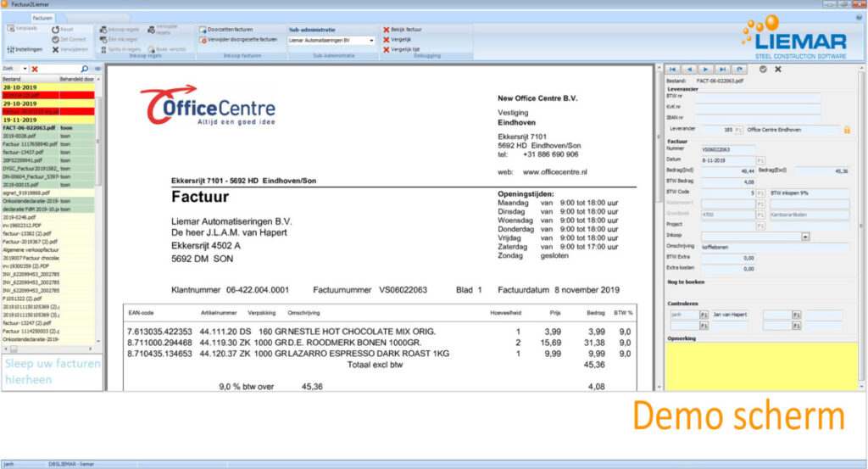868x469 pixels.
Task: Select the Facturen ribbon tab
Action: pos(42,18)
